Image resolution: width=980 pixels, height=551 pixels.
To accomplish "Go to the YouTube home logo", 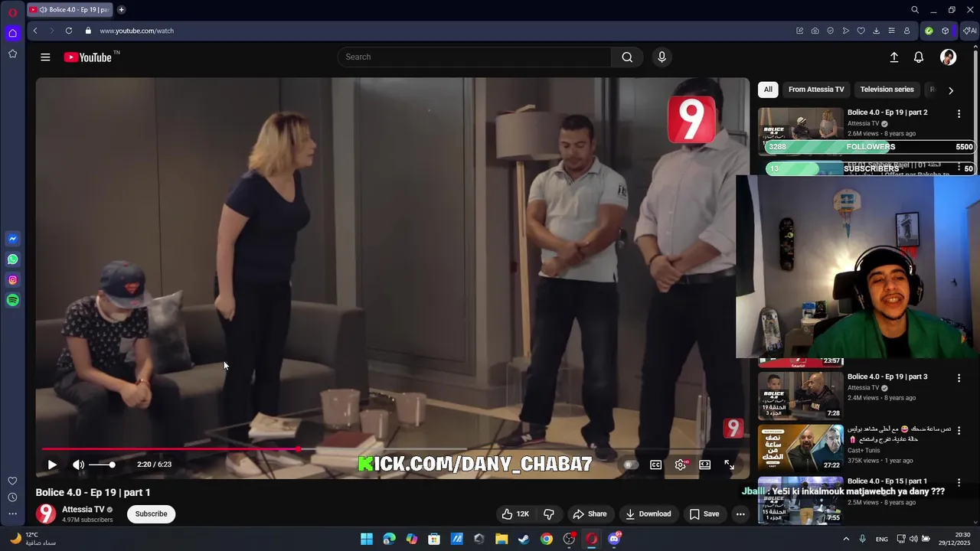I will coord(88,57).
